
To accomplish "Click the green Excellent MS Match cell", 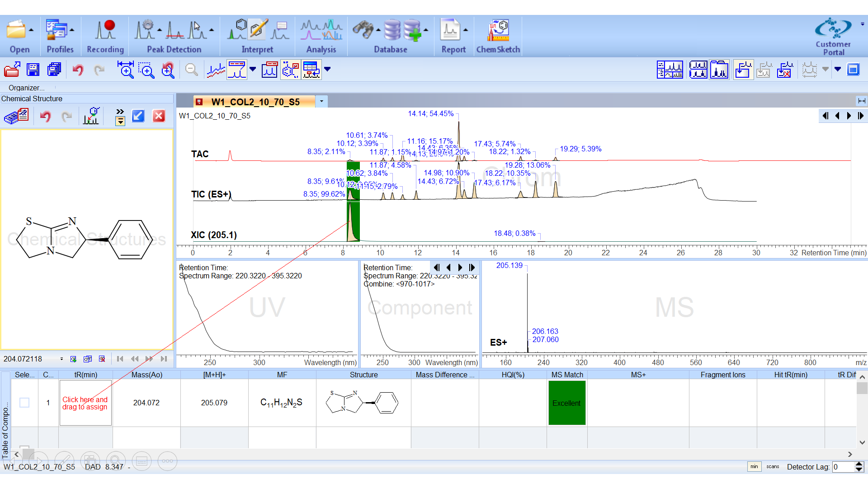I will (567, 403).
